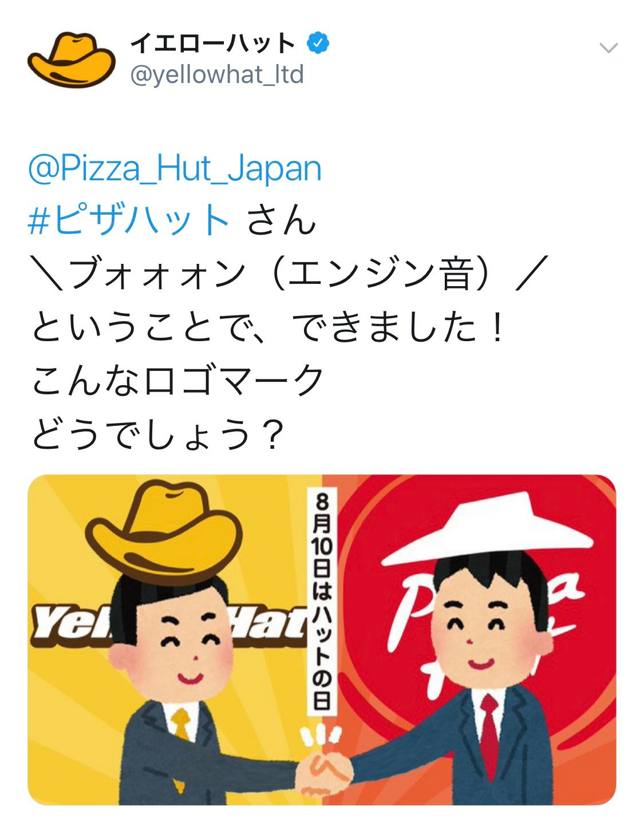Click the white Pizza Hut roof hat

pos(488,527)
